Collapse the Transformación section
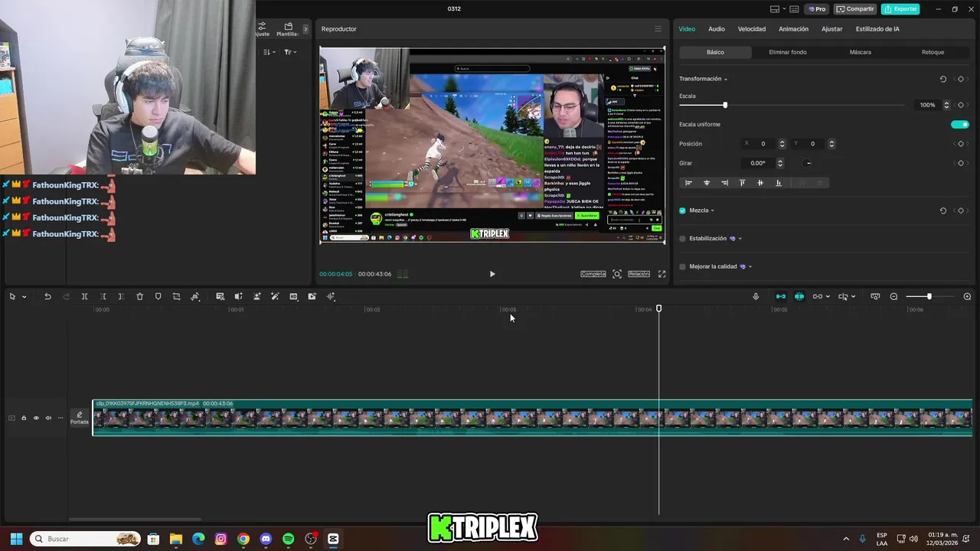This screenshot has width=980, height=551. 726,80
